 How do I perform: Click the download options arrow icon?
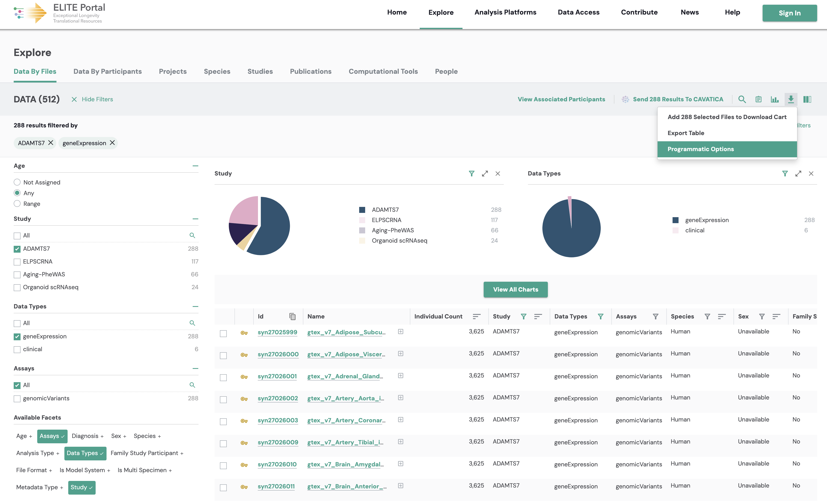791,99
